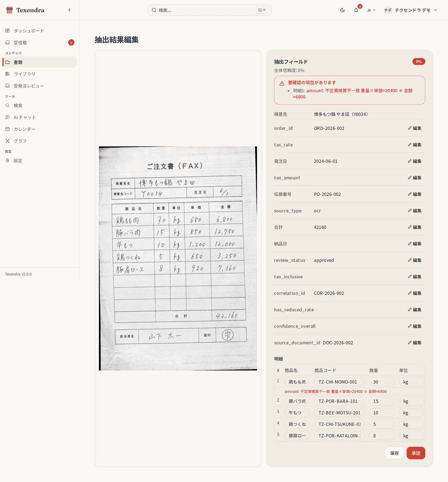This screenshot has width=448, height=482.
Task: Click pencil icon for has_reduced_rate row
Action: [410, 310]
